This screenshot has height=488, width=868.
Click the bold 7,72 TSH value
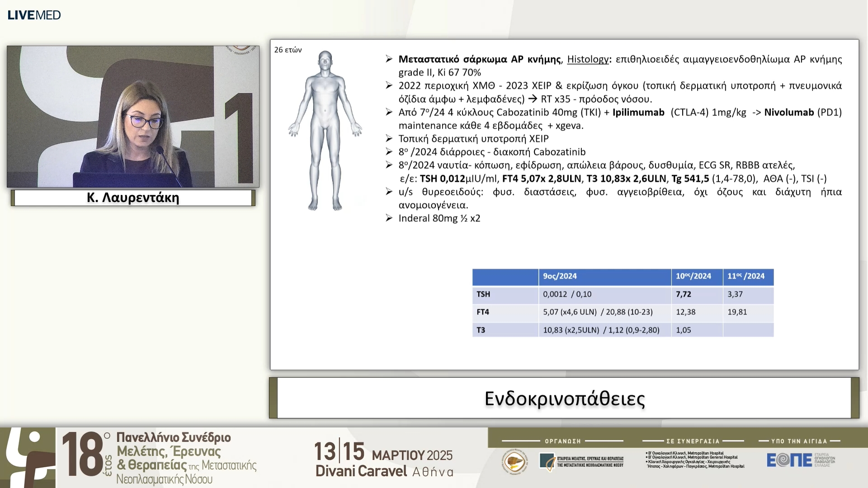click(x=684, y=295)
